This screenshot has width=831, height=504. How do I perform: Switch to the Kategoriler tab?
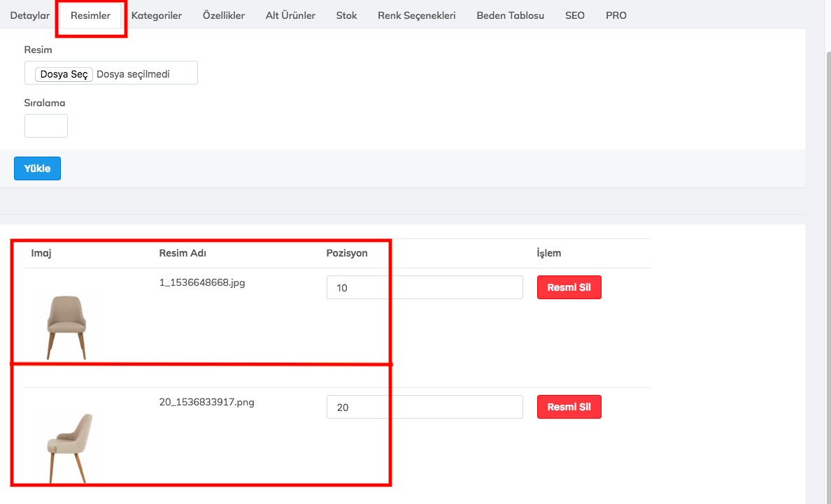157,15
